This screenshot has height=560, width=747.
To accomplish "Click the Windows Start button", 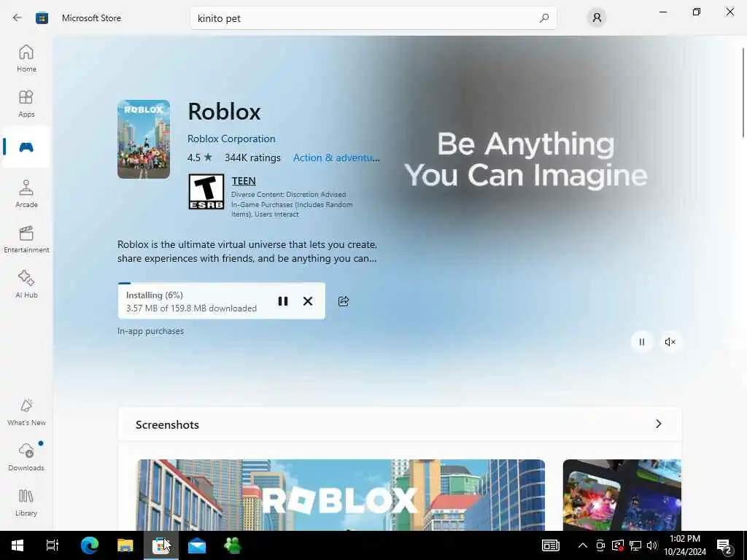I will click(x=18, y=545).
